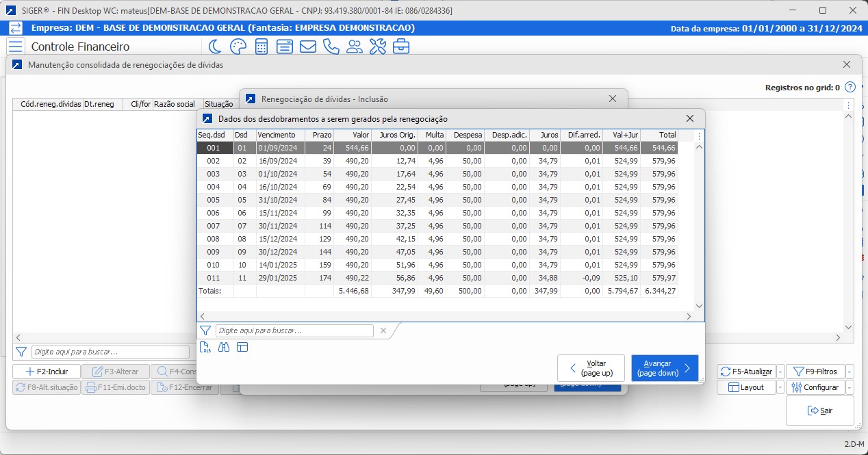The image size is (868, 455).
Task: Expand the F9-Filtros dropdown arrow
Action: 850,372
